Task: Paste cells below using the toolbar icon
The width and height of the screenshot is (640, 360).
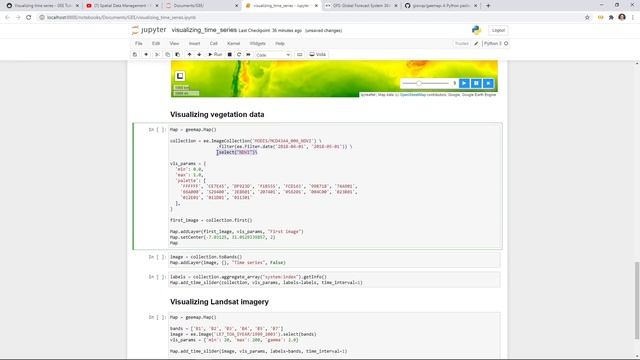Action: point(178,54)
